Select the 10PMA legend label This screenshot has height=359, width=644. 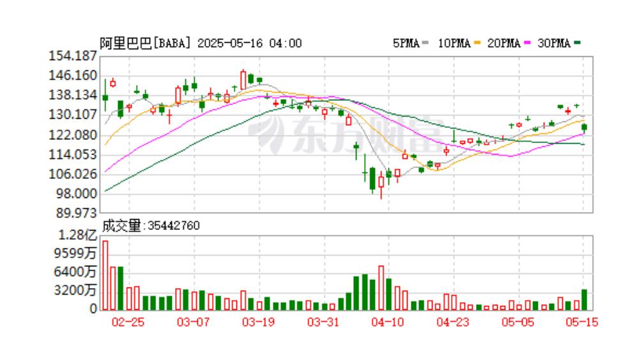pyautogui.click(x=454, y=43)
